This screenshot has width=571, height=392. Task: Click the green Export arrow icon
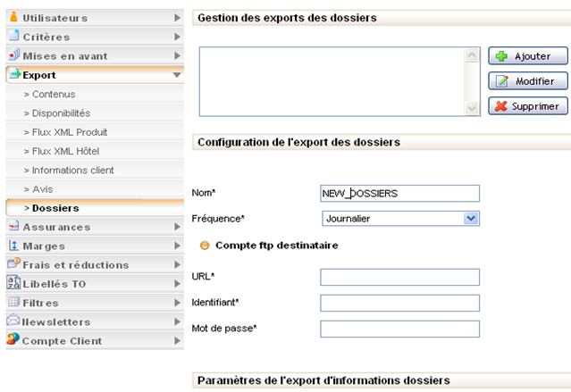coord(14,75)
